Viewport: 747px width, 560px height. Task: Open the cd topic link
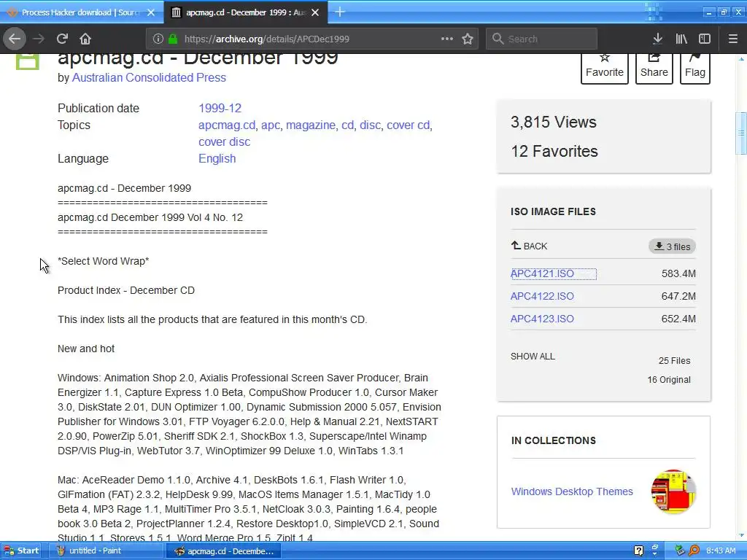(x=348, y=125)
